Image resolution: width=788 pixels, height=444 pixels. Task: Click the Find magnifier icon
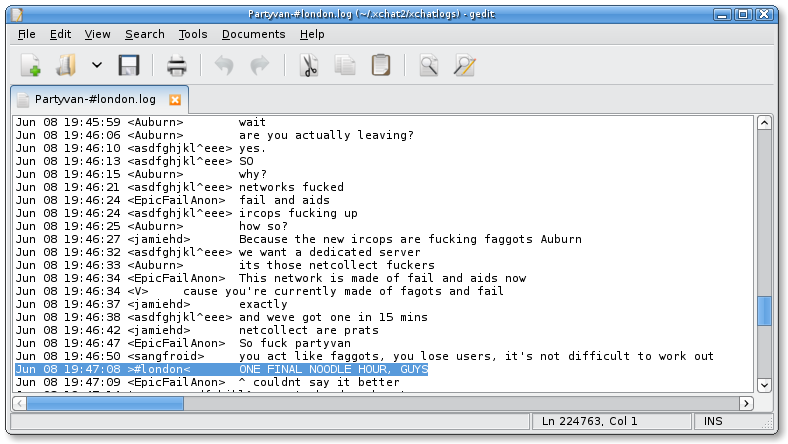click(429, 66)
